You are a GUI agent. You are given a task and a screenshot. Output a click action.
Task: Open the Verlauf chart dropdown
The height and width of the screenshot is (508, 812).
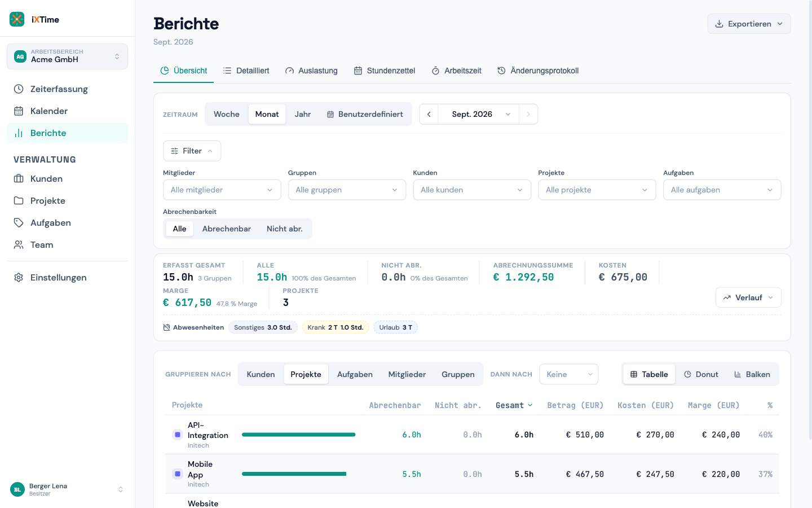point(748,297)
